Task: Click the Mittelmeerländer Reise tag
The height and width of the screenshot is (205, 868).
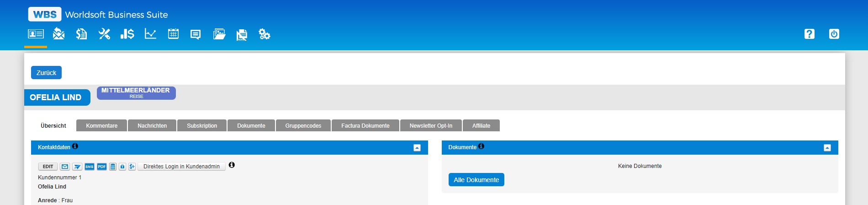Action: pos(136,93)
